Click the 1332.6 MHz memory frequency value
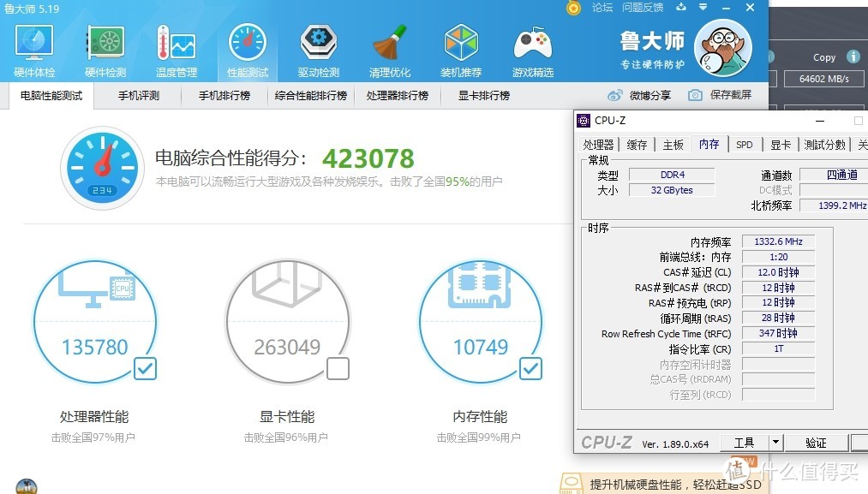 click(x=778, y=241)
